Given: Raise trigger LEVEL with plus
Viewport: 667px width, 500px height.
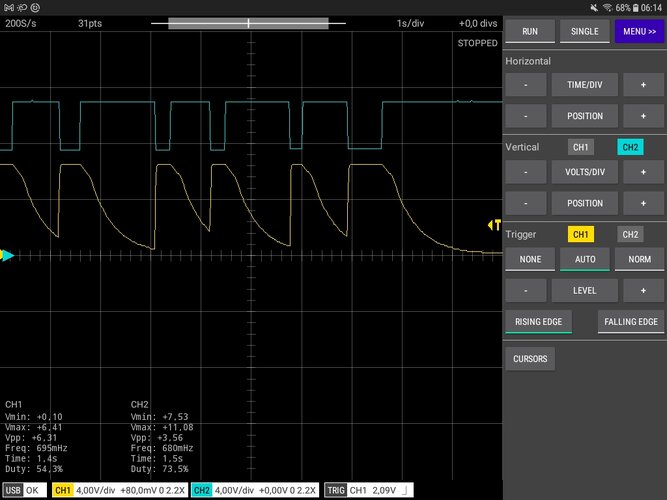Looking at the screenshot, I should pos(643,290).
